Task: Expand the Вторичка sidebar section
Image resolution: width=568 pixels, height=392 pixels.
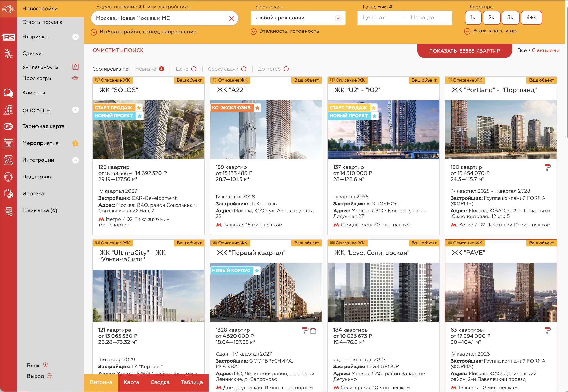Action: click(x=76, y=37)
